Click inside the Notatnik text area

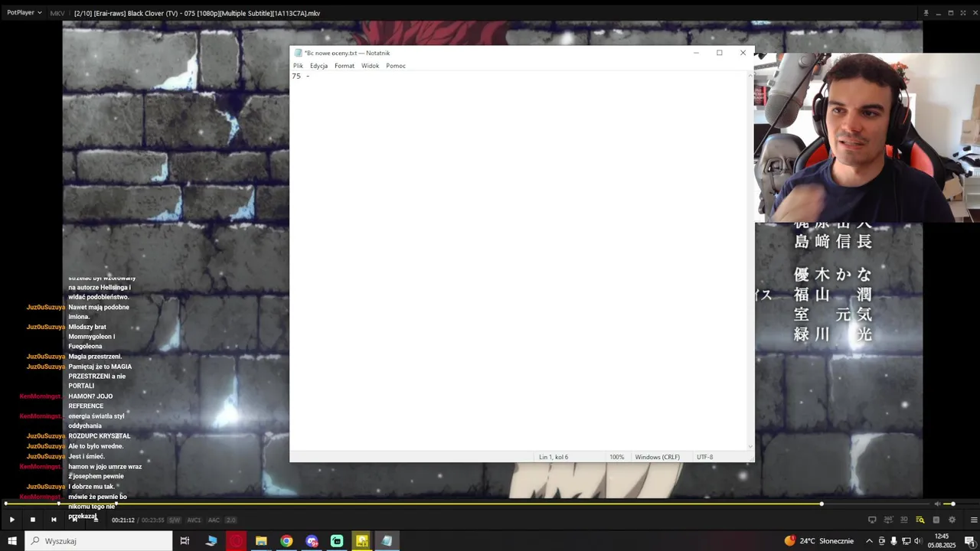pyautogui.click(x=518, y=260)
